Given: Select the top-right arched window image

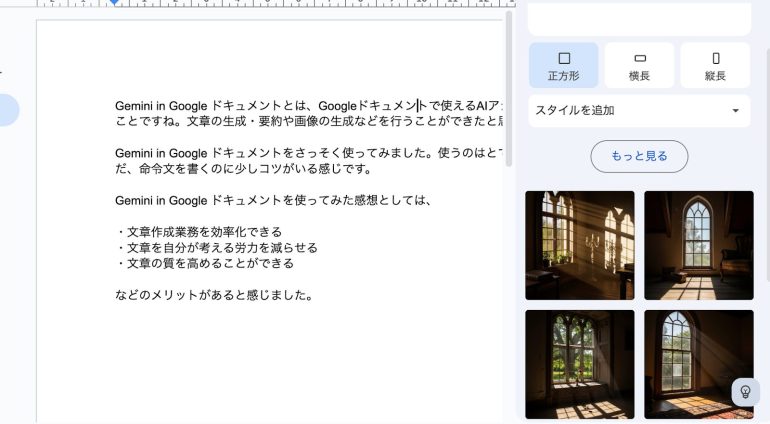Looking at the screenshot, I should 698,245.
